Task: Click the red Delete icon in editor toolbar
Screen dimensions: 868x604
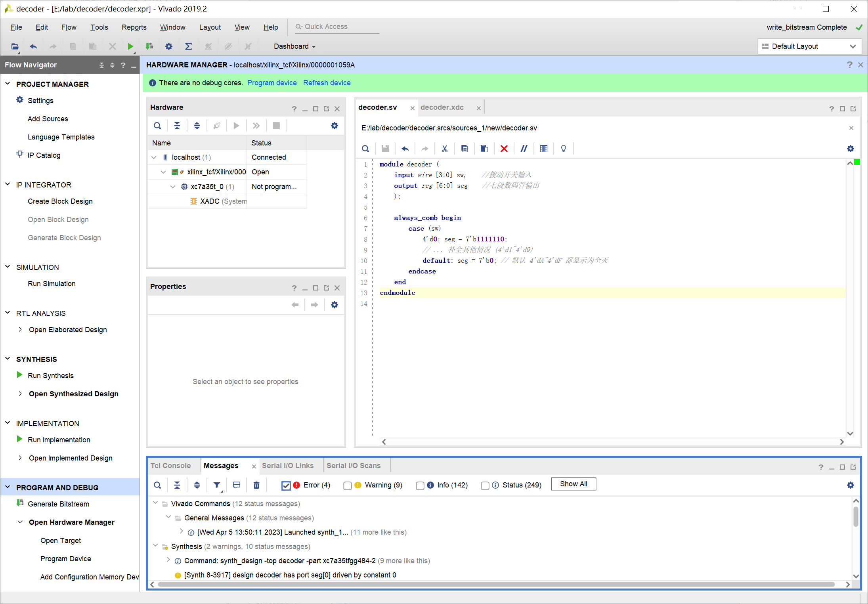Action: coord(504,149)
